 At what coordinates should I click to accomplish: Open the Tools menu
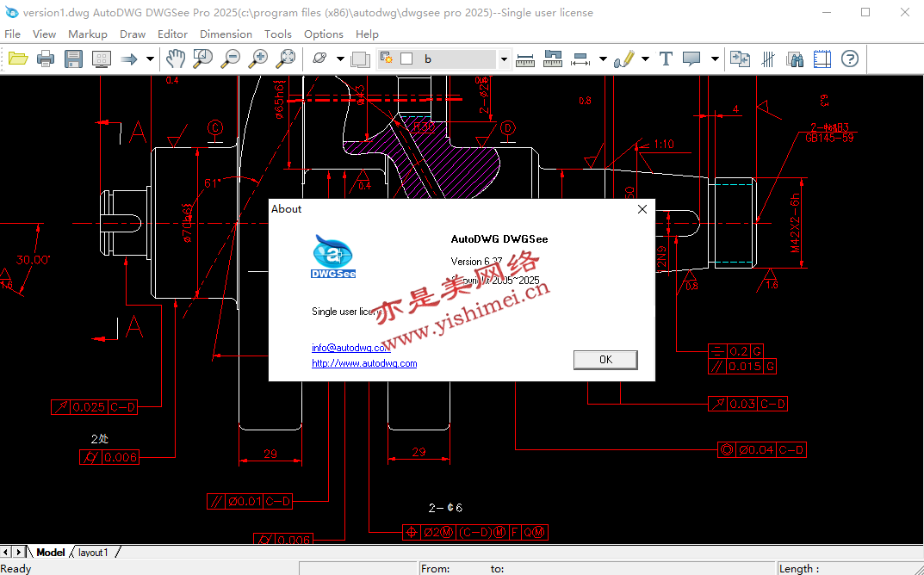[x=278, y=34]
